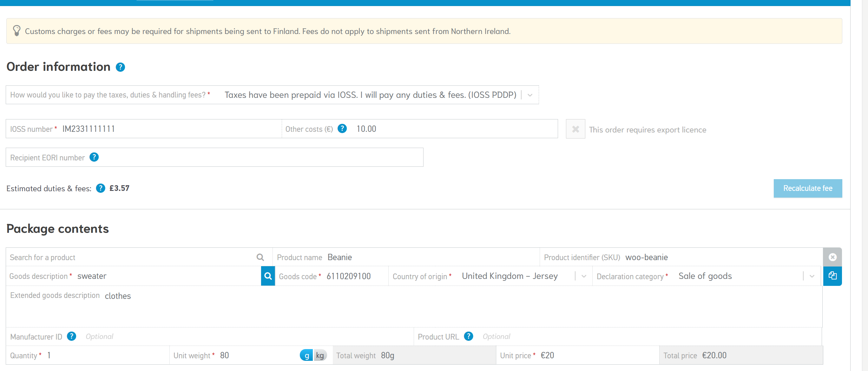The height and width of the screenshot is (371, 868).
Task: Click the Manufacturer ID help icon
Action: click(x=71, y=336)
